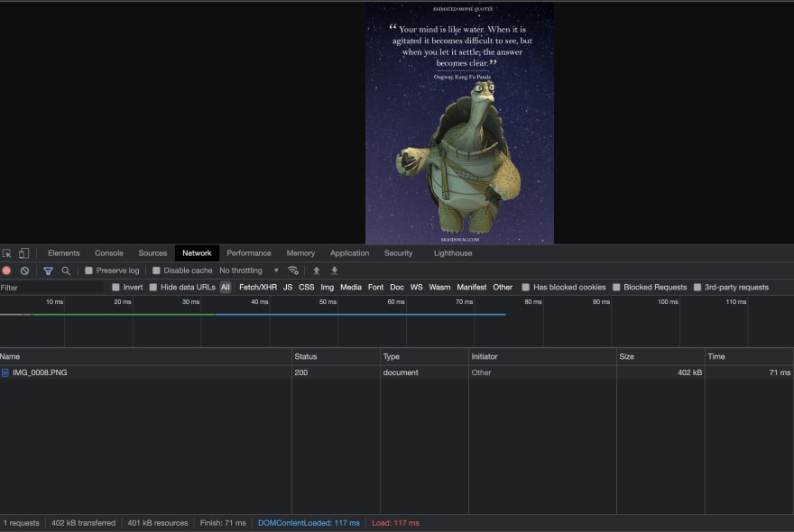
Task: Click DOMContentLoaded: 117 ms status text
Action: (309, 523)
